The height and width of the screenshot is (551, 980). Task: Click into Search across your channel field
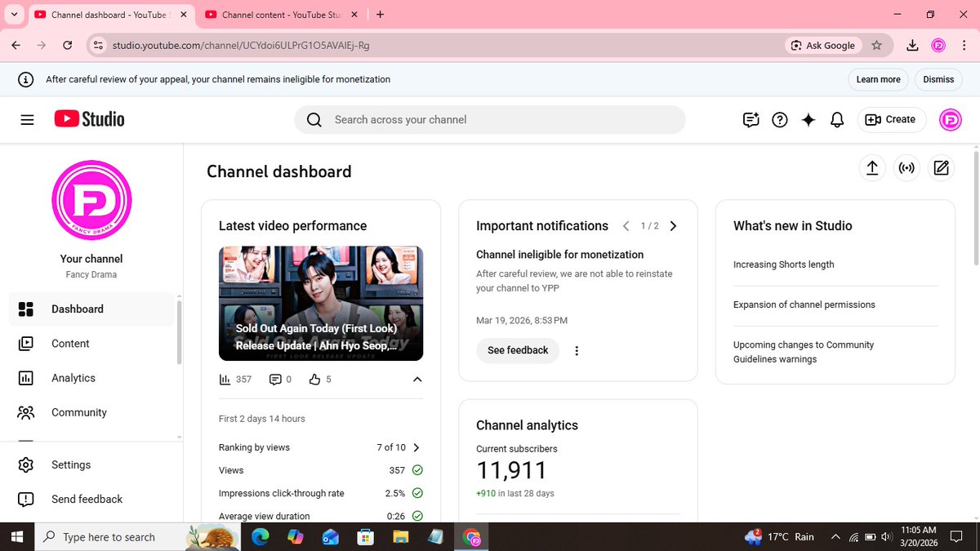tap(490, 120)
